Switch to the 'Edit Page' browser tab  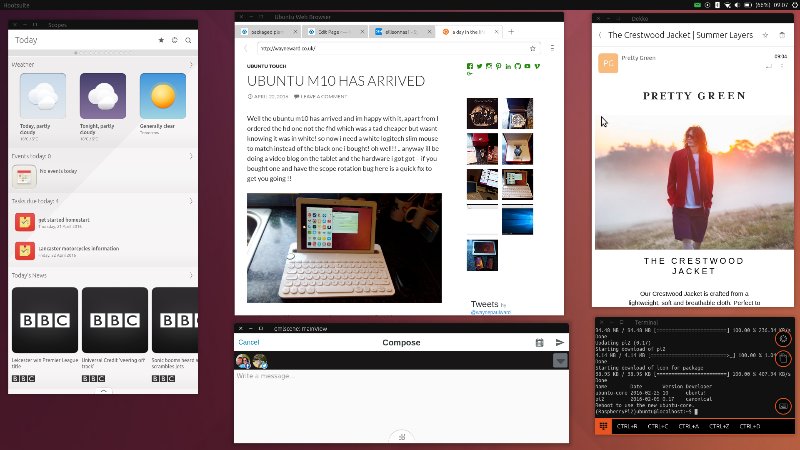pos(333,32)
